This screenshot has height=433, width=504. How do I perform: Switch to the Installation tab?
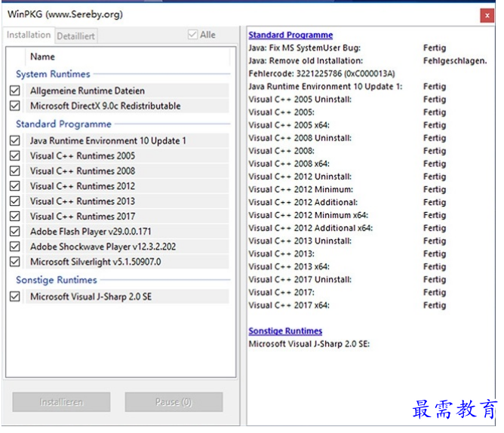[x=29, y=35]
